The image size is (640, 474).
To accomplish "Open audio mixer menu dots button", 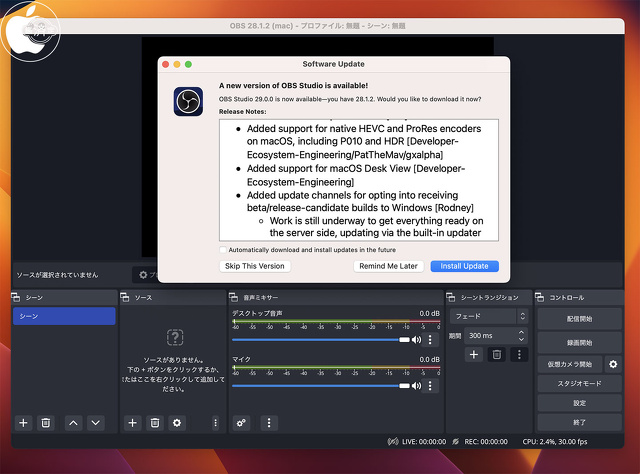I will (269, 423).
